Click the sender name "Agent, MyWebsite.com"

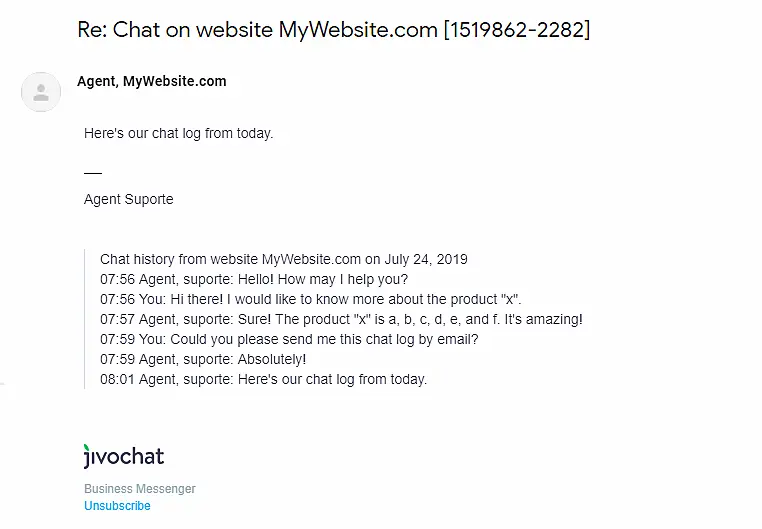click(x=152, y=81)
